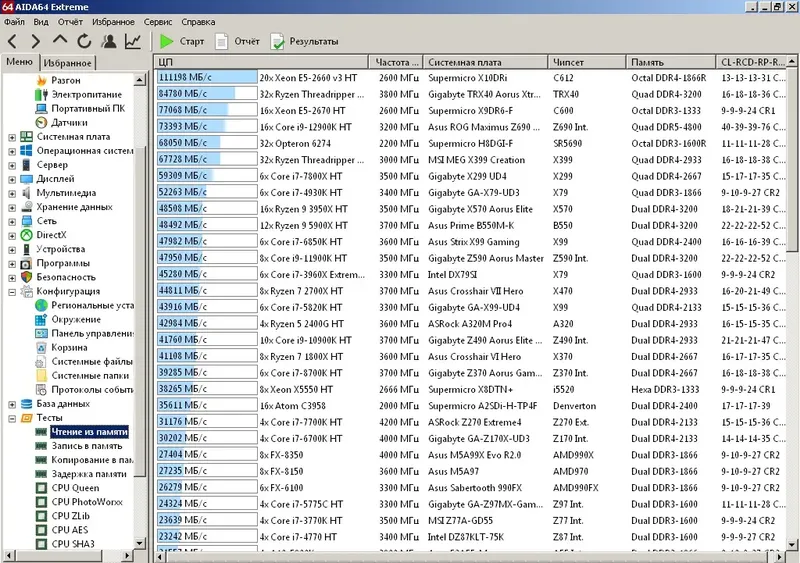This screenshot has height=563, width=800.
Task: Sort by the Частота column header
Action: click(x=396, y=62)
